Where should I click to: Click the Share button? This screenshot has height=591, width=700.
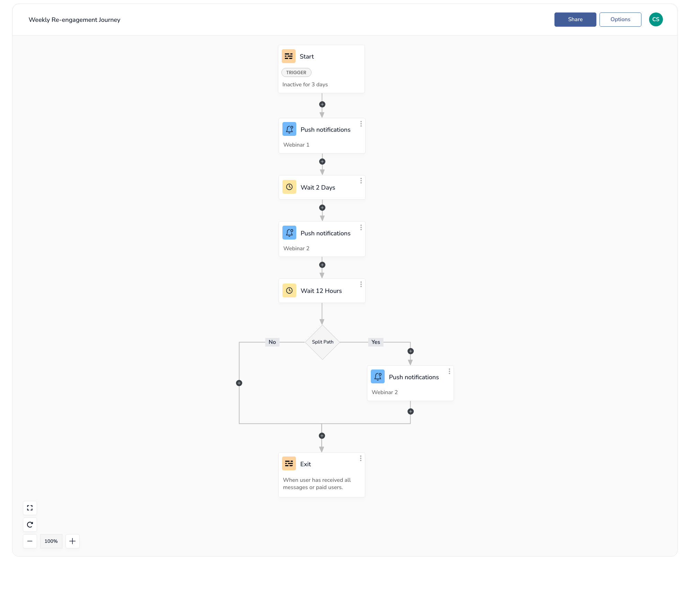pyautogui.click(x=575, y=19)
